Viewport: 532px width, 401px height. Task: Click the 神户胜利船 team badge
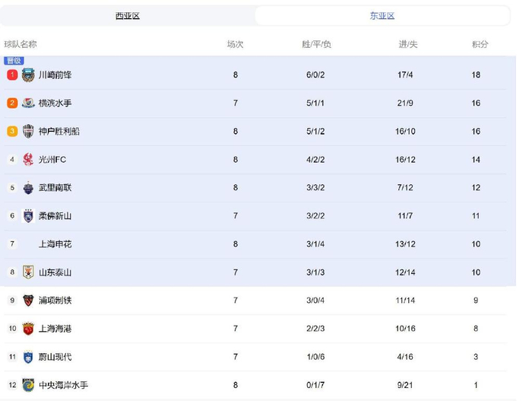28,131
